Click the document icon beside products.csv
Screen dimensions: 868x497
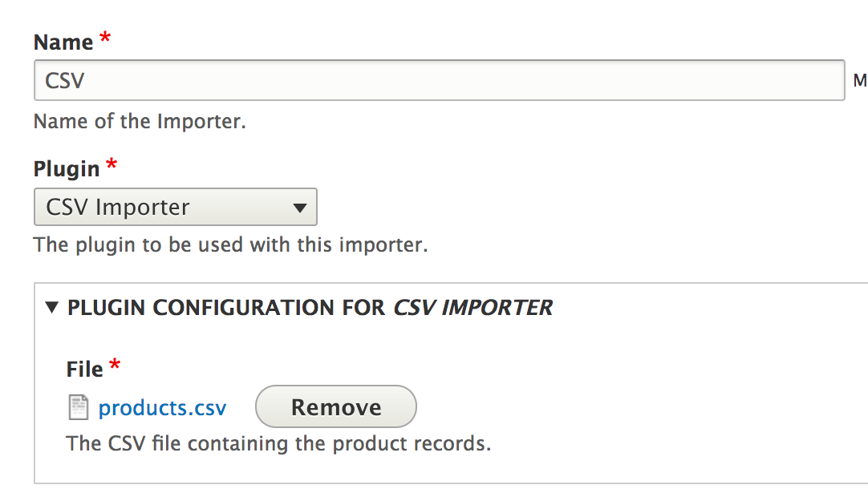[x=78, y=408]
